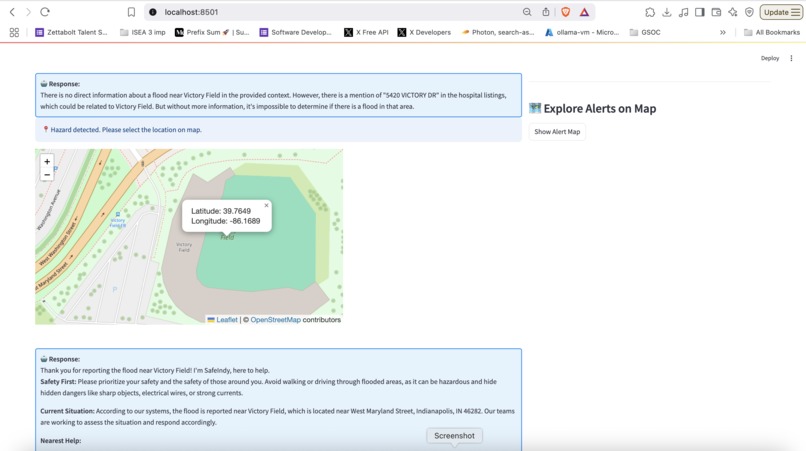Click the "Hazard detected" notice text
Image resolution: width=806 pixels, height=451 pixels.
pos(126,130)
